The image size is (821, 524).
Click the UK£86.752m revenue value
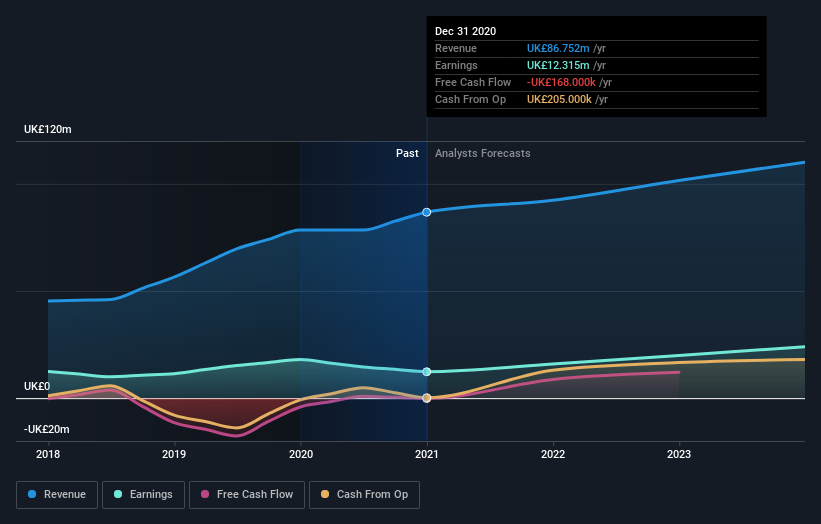point(558,48)
